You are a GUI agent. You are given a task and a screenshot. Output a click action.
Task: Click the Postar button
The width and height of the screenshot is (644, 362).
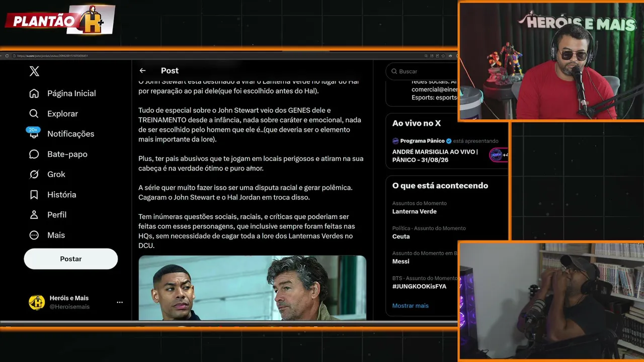pos(71,259)
